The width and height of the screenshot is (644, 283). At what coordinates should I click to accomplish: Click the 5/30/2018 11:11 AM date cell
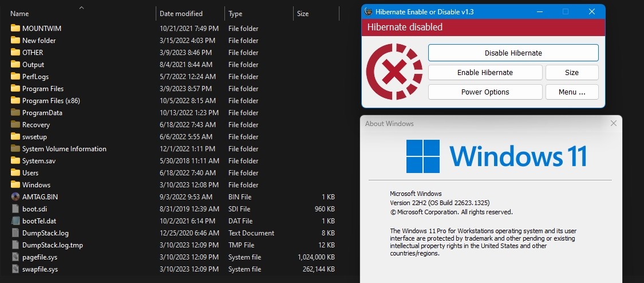pyautogui.click(x=189, y=160)
